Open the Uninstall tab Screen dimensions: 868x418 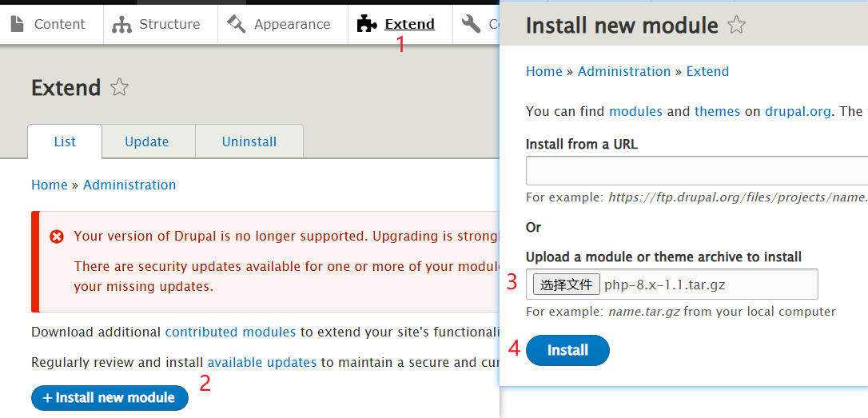(249, 141)
